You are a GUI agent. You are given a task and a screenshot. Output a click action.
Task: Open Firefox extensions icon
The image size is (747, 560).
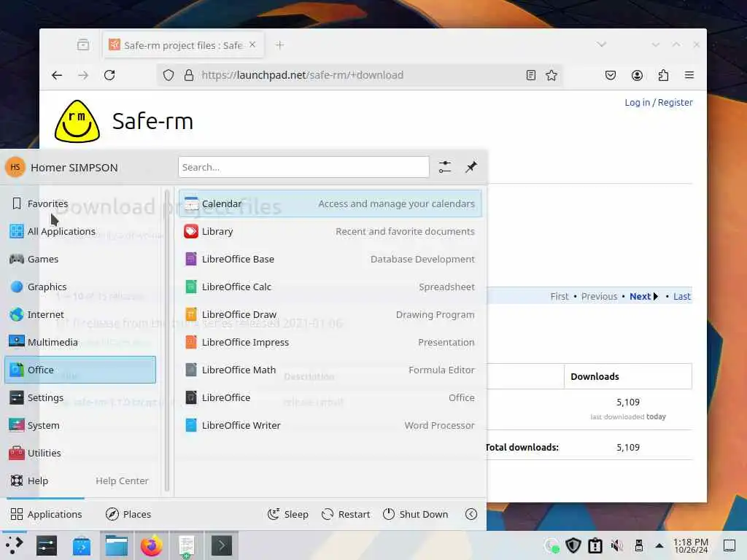[663, 75]
